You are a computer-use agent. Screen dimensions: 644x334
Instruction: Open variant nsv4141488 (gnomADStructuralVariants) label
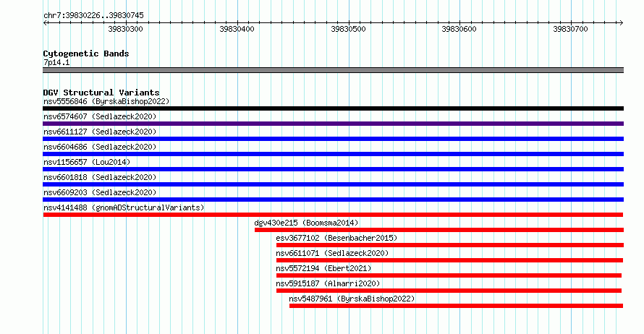[124, 207]
